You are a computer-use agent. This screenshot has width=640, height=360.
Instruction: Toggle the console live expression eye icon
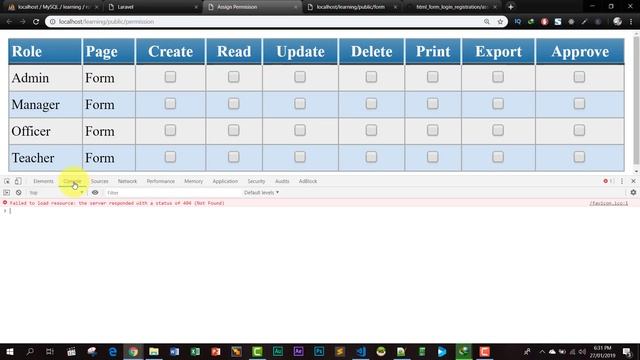coord(95,193)
